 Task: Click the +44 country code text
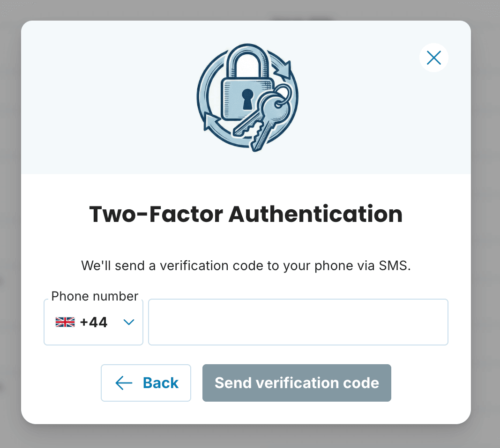click(x=94, y=322)
